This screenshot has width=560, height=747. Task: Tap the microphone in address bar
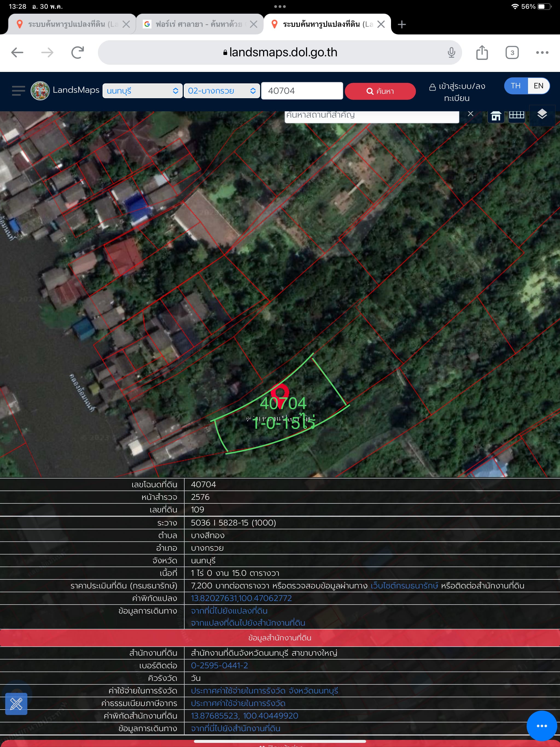451,52
